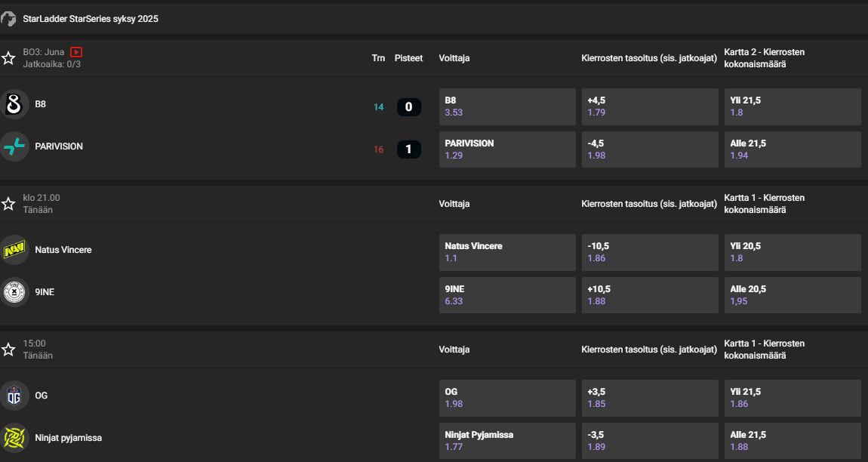Click the PARIVISION team logo
The height and width of the screenshot is (462, 868).
(14, 146)
